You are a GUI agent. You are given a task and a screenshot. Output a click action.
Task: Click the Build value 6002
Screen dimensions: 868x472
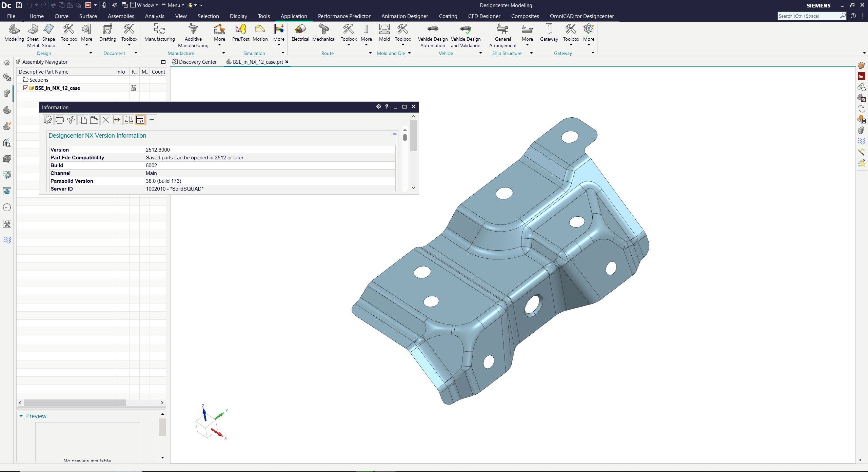[151, 165]
